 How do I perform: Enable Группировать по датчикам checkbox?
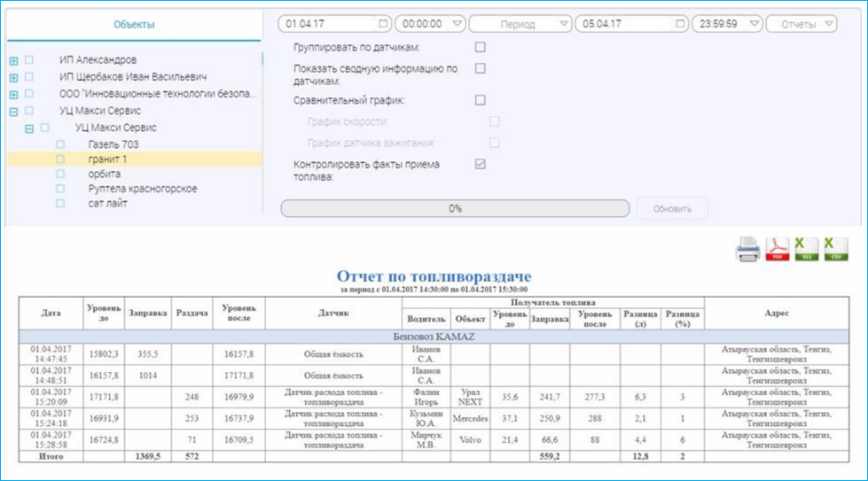tap(481, 47)
